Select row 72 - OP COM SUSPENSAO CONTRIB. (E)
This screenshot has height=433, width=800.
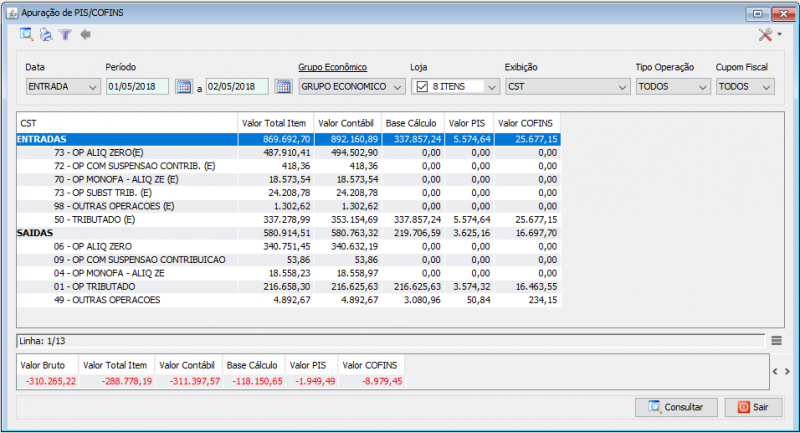pyautogui.click(x=289, y=166)
